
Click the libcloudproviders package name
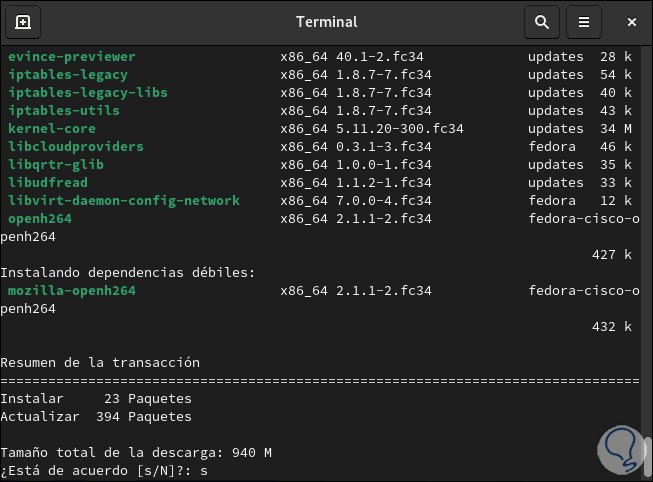pos(75,147)
